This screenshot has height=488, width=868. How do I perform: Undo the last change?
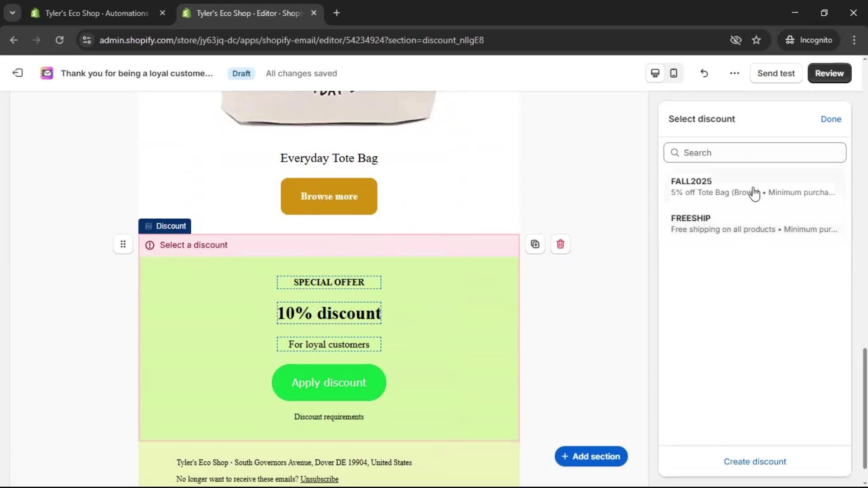704,73
